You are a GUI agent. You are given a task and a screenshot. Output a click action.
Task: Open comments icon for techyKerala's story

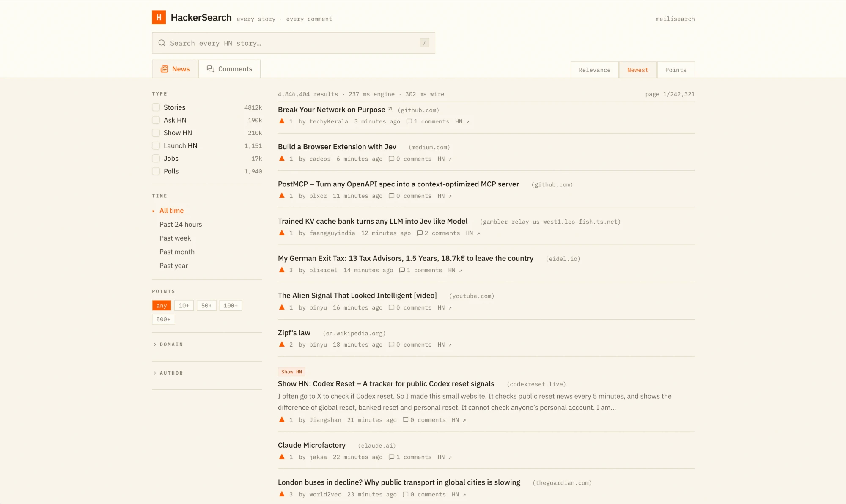pyautogui.click(x=409, y=121)
